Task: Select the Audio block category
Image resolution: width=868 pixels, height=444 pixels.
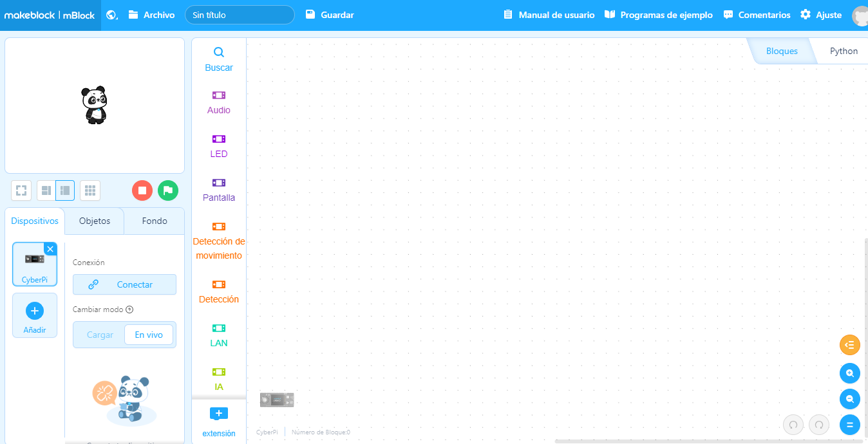Action: point(219,102)
